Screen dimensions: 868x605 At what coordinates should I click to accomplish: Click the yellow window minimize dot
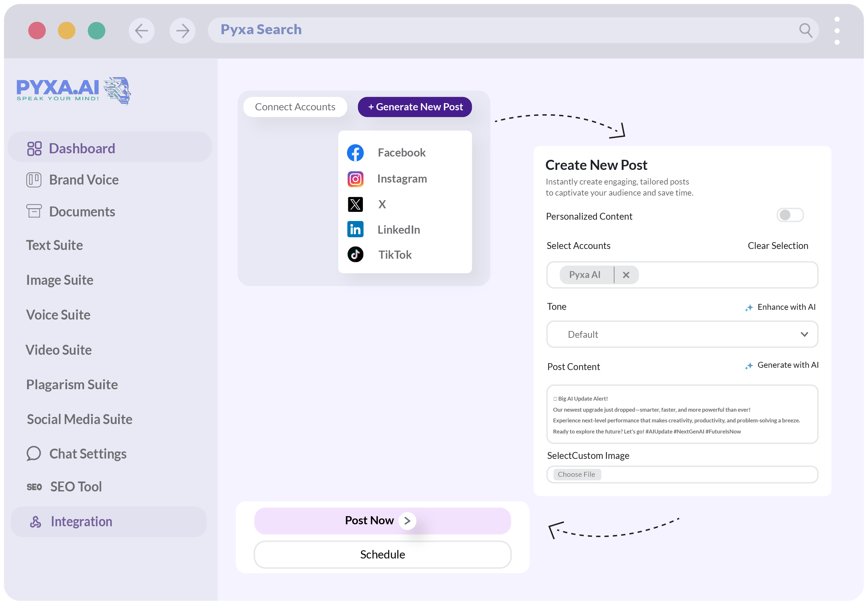click(x=66, y=31)
